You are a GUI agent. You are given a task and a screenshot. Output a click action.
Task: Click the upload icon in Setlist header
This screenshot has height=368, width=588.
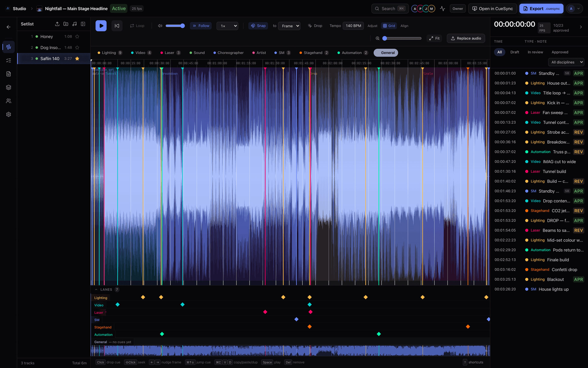pyautogui.click(x=57, y=24)
